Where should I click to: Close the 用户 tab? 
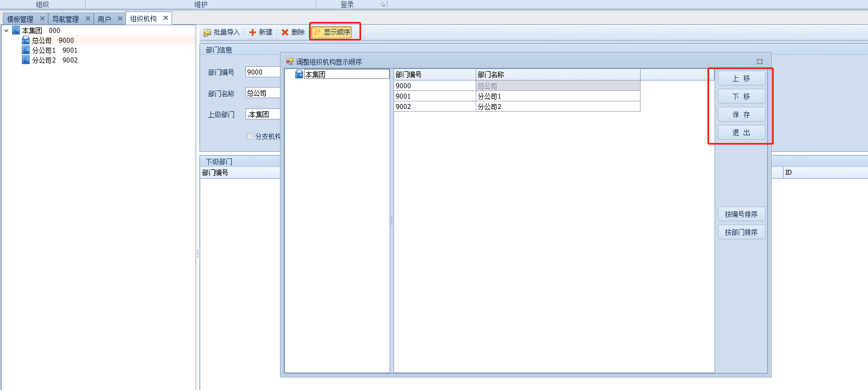point(120,19)
